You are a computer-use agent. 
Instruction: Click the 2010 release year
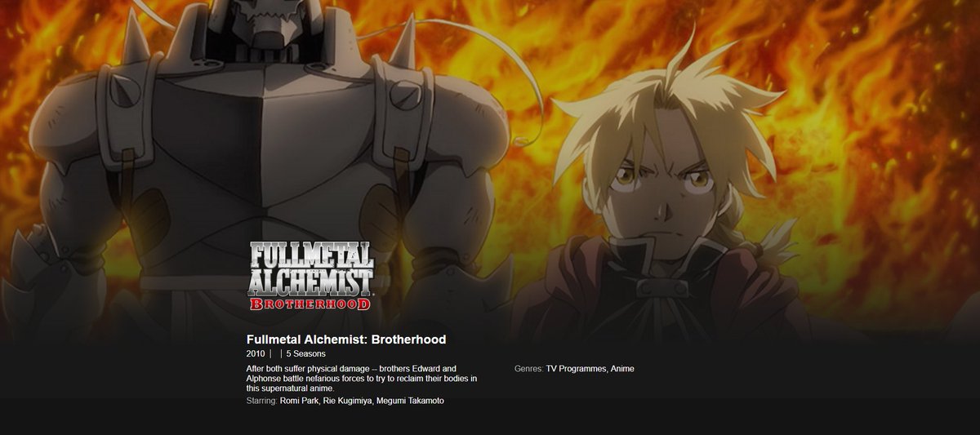tap(256, 353)
